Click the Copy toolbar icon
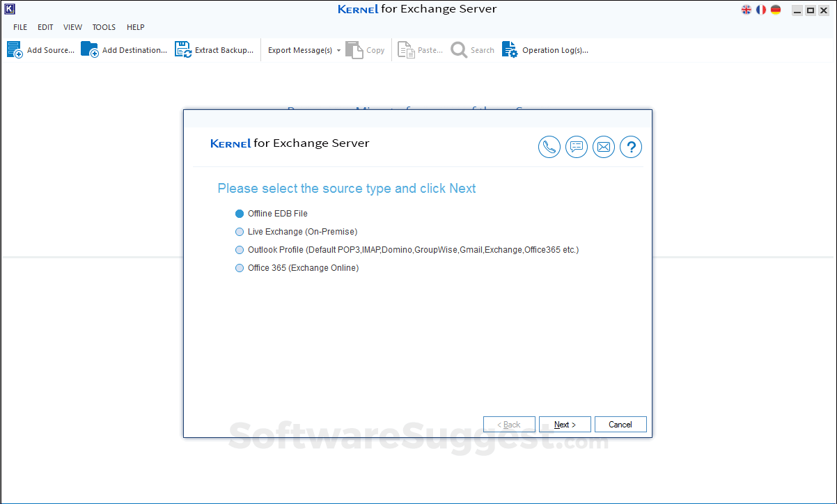This screenshot has width=837, height=504. (x=354, y=49)
